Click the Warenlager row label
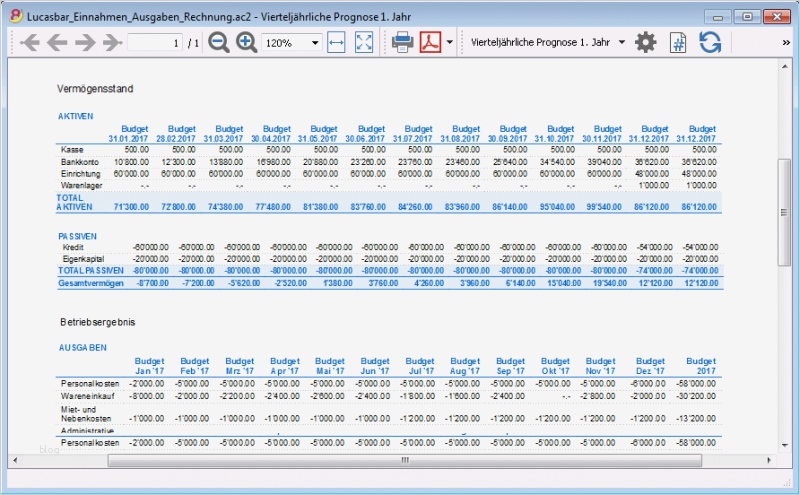Image resolution: width=800 pixels, height=495 pixels. click(x=82, y=185)
